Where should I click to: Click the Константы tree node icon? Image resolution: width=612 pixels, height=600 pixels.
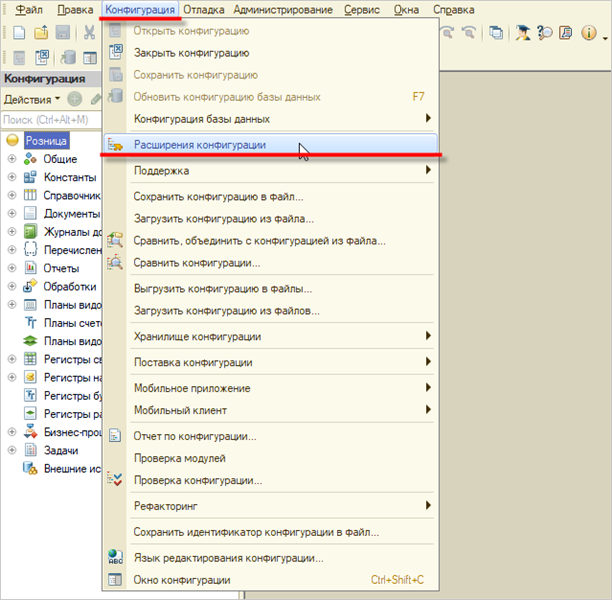pyautogui.click(x=31, y=177)
